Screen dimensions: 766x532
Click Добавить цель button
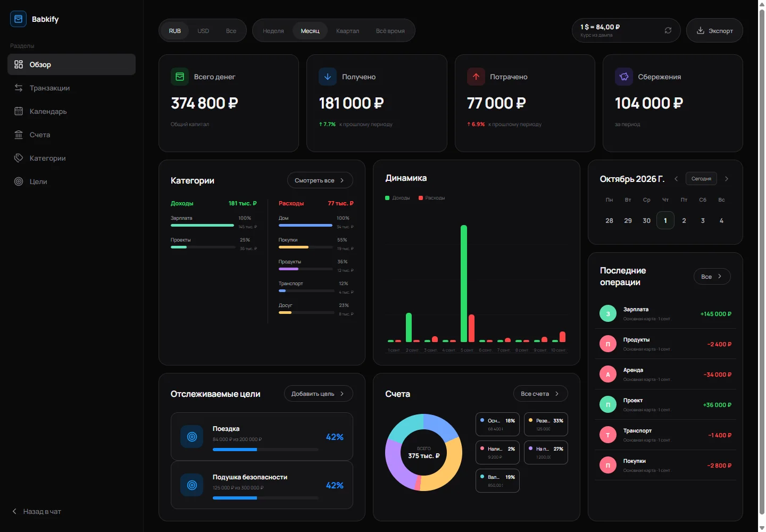tap(319, 394)
